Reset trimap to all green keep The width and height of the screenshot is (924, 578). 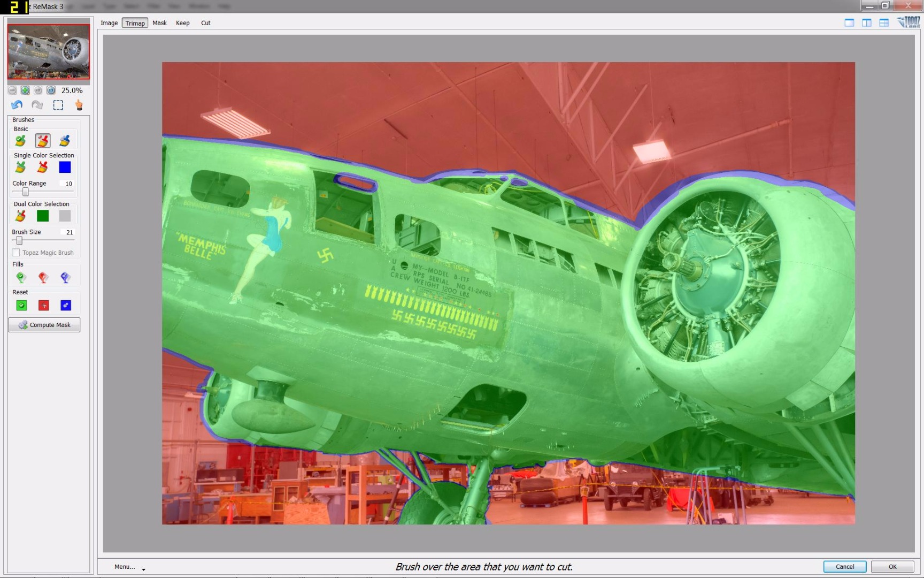pyautogui.click(x=21, y=306)
